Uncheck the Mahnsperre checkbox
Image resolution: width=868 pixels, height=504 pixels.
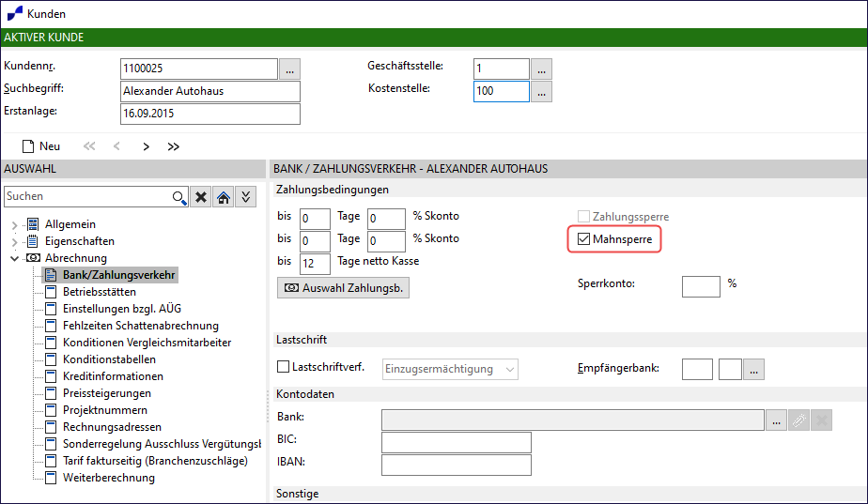click(x=583, y=239)
